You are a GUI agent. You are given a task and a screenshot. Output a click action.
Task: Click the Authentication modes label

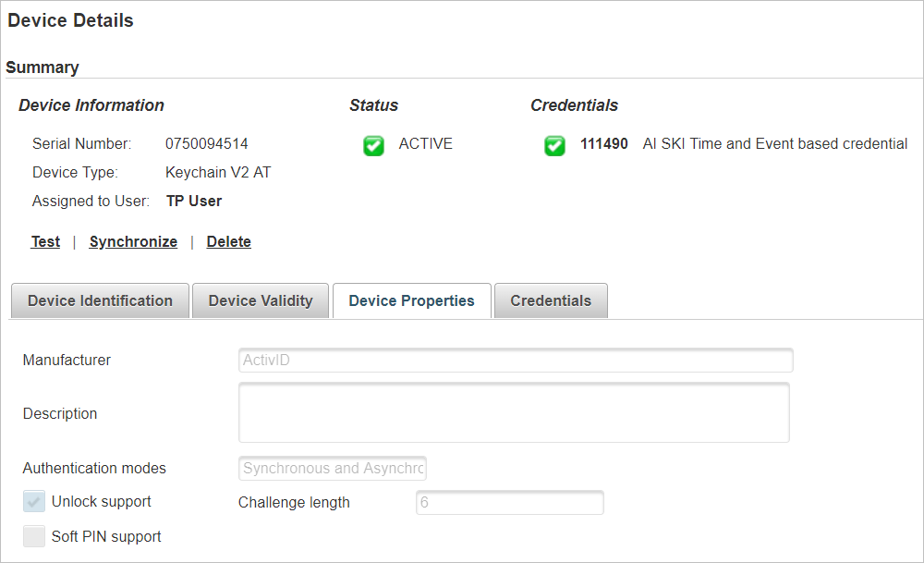click(94, 468)
